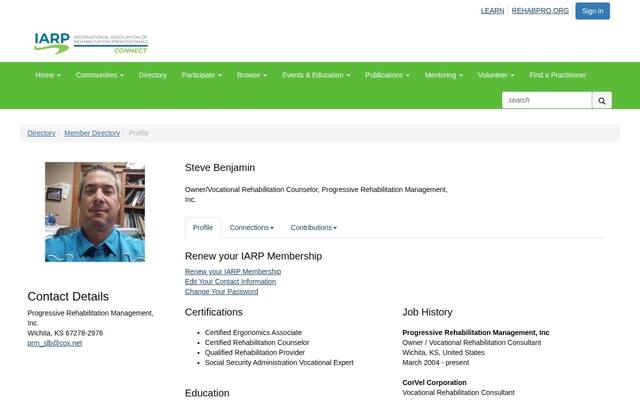Click Certified Rehabilitation Counselor list item
This screenshot has width=640, height=400.
pyautogui.click(x=257, y=342)
